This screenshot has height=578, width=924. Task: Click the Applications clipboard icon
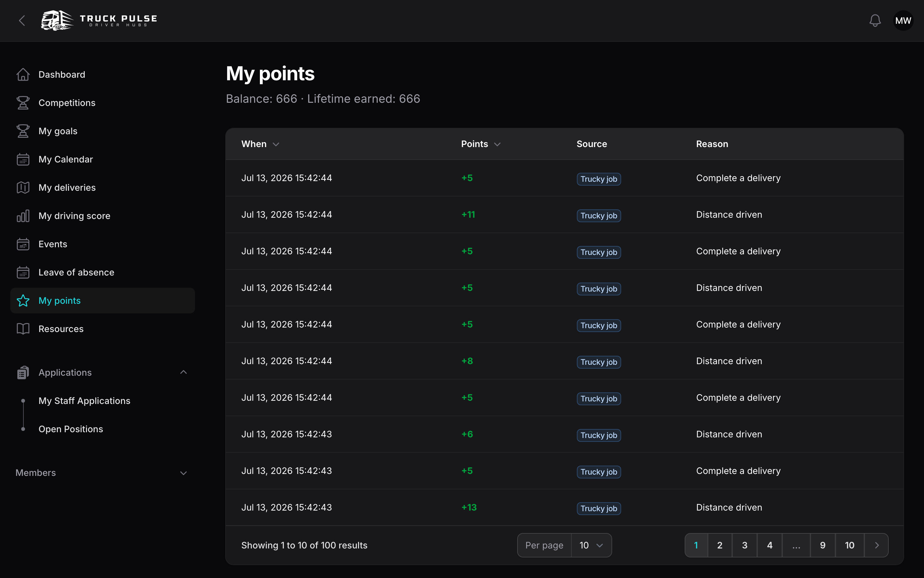tap(23, 373)
